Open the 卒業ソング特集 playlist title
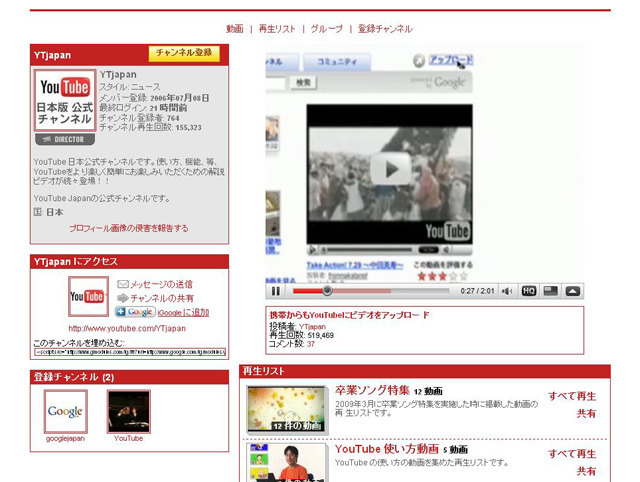Viewport: 640px width, 482px height. point(372,390)
